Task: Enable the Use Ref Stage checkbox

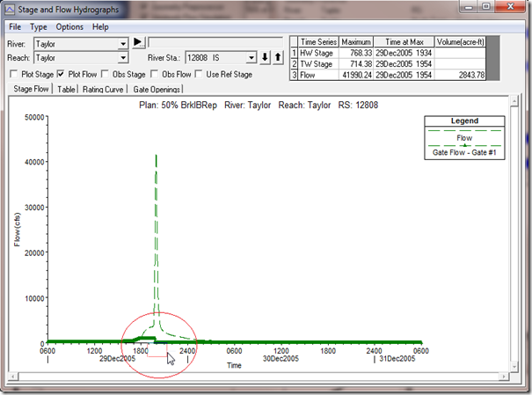Action: 199,74
